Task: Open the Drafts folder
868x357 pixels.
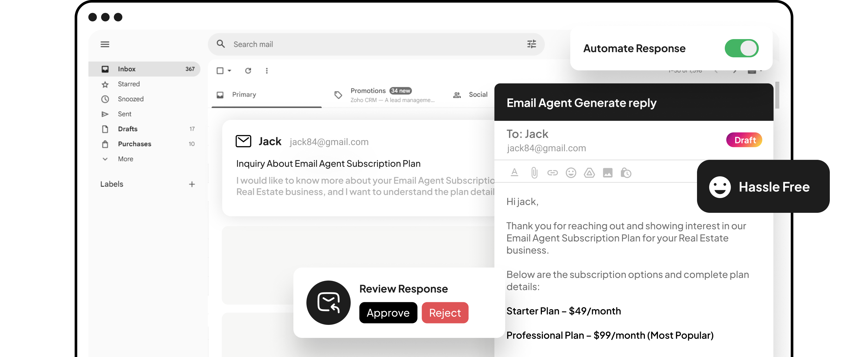Action: (x=128, y=129)
